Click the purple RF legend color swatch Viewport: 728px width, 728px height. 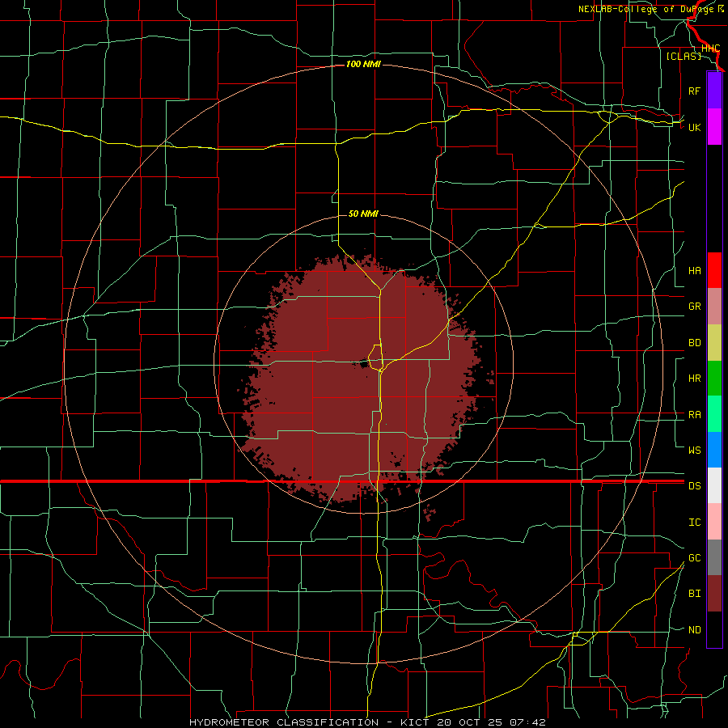pos(714,91)
